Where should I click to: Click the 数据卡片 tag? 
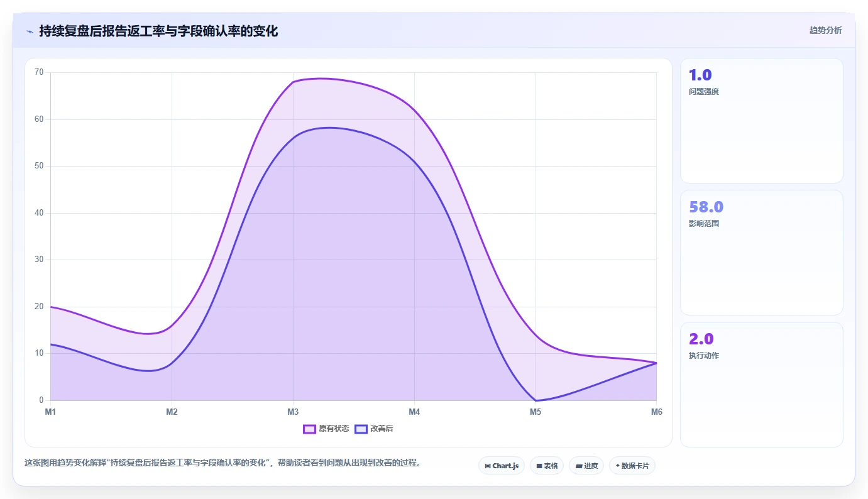632,466
